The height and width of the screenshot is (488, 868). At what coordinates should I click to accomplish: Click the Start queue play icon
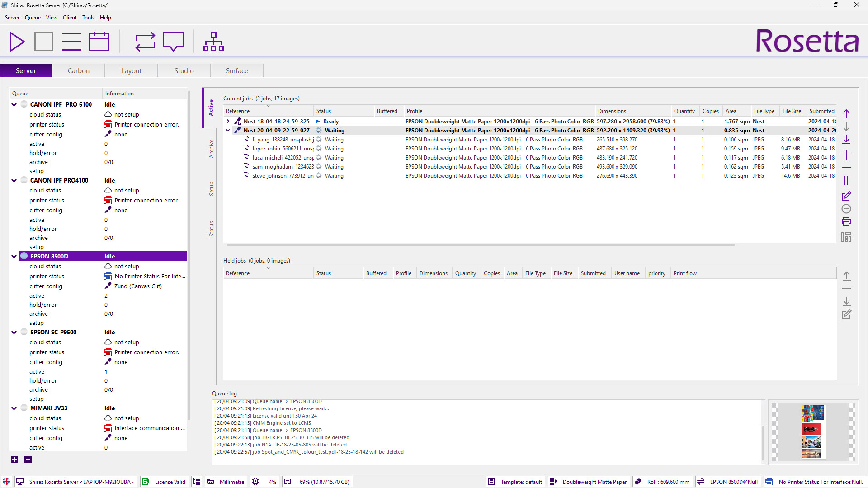pyautogui.click(x=17, y=42)
